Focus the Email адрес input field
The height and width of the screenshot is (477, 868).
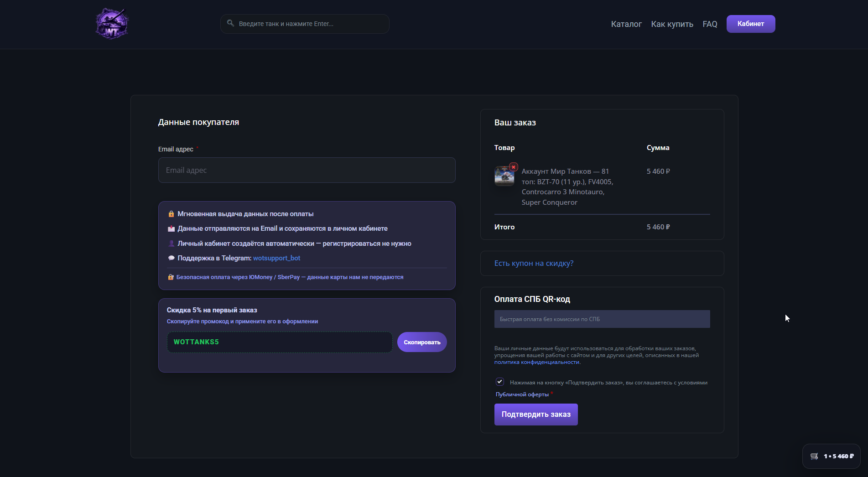coord(307,170)
